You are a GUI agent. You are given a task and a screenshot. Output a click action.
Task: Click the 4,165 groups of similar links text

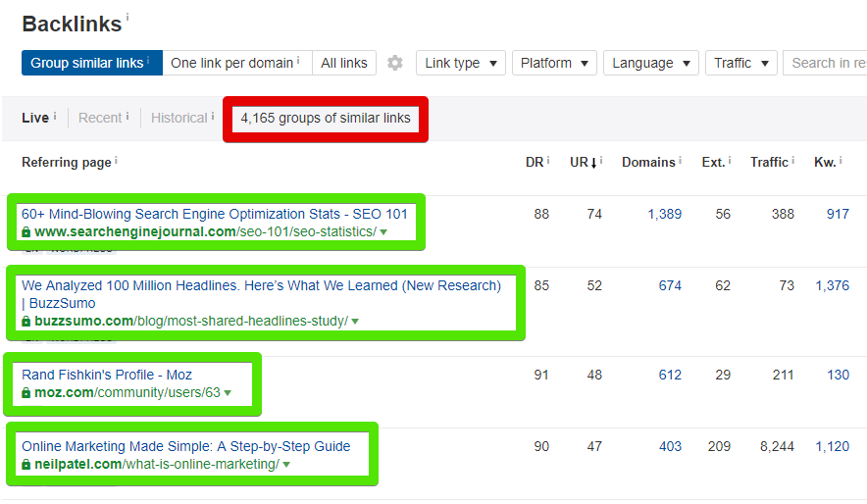pyautogui.click(x=326, y=118)
